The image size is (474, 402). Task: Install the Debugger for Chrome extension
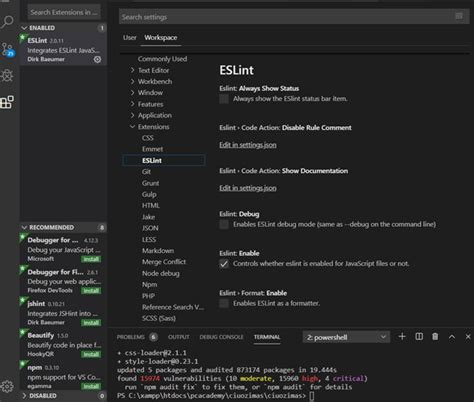(91, 259)
